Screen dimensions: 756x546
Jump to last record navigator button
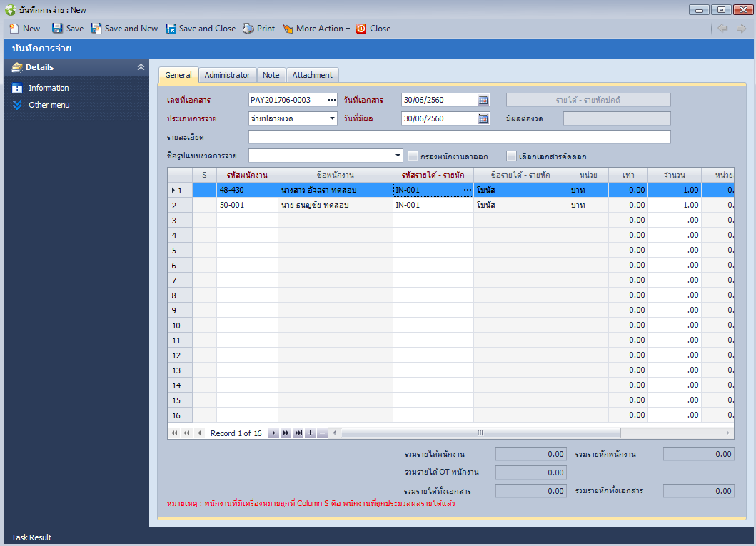pyautogui.click(x=298, y=433)
